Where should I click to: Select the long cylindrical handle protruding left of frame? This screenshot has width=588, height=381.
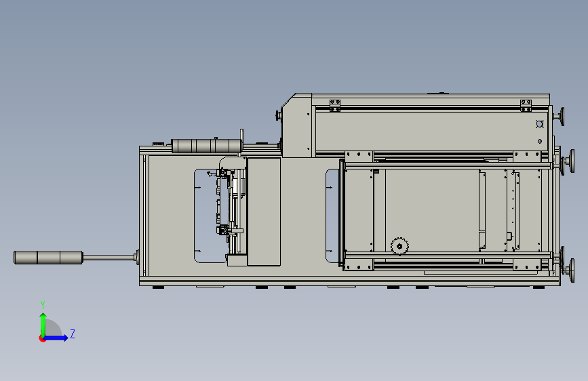pos(48,258)
